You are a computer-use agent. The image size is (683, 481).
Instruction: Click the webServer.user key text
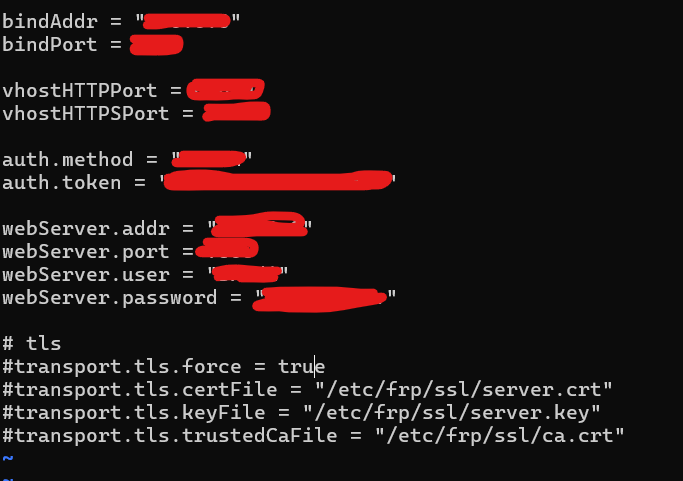point(86,275)
